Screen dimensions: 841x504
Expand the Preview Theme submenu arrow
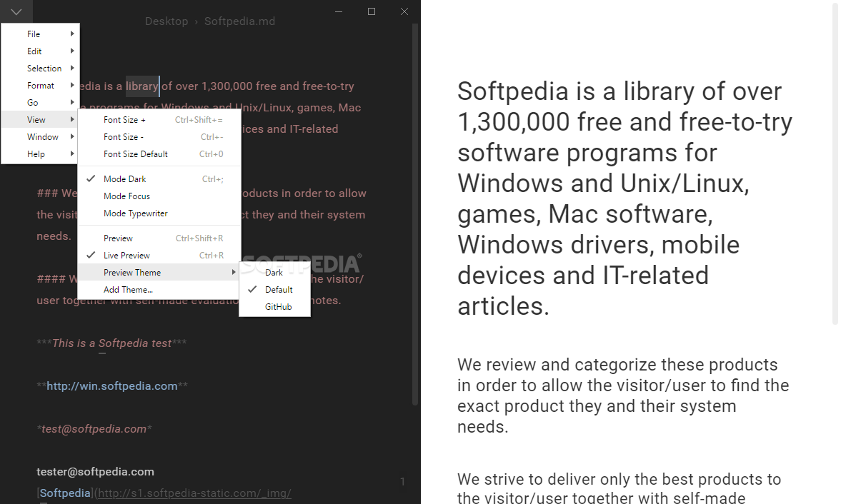pos(234,272)
